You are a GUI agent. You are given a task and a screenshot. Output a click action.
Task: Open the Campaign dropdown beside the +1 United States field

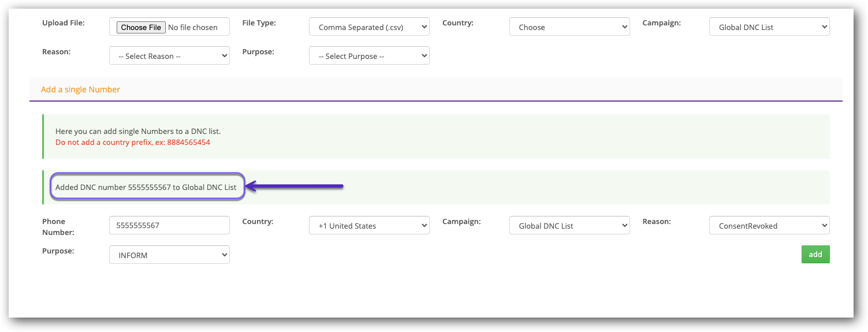tap(569, 226)
